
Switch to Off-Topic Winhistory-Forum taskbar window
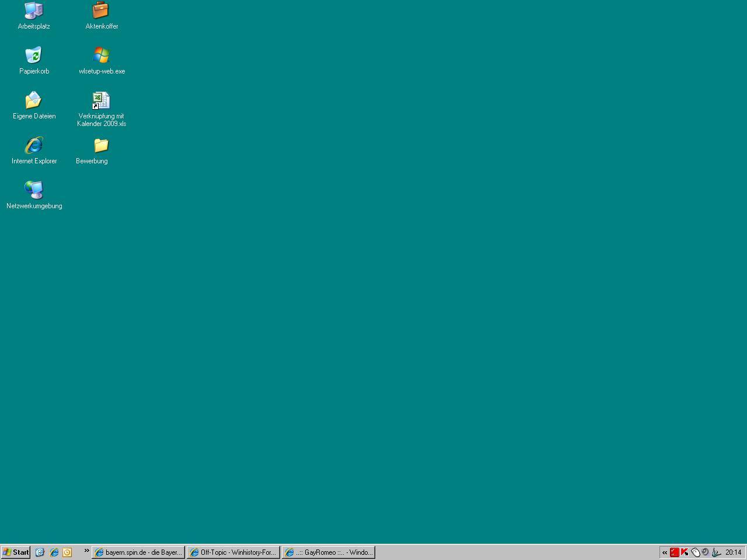pos(233,552)
